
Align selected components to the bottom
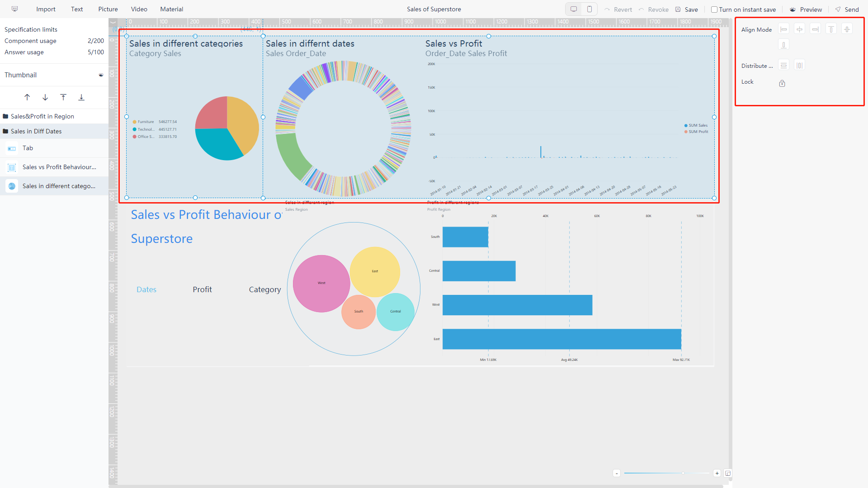tap(783, 44)
